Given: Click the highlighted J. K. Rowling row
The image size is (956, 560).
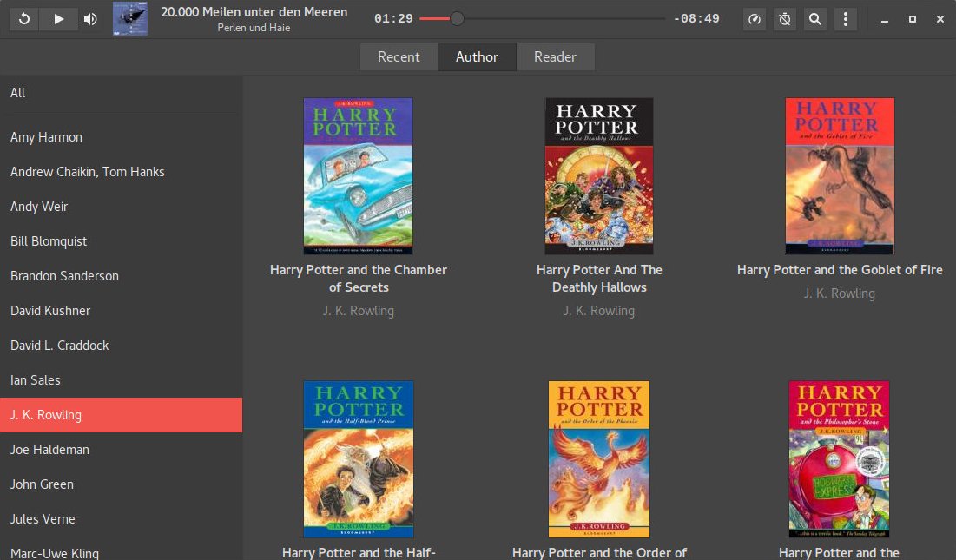Looking at the screenshot, I should [x=121, y=415].
